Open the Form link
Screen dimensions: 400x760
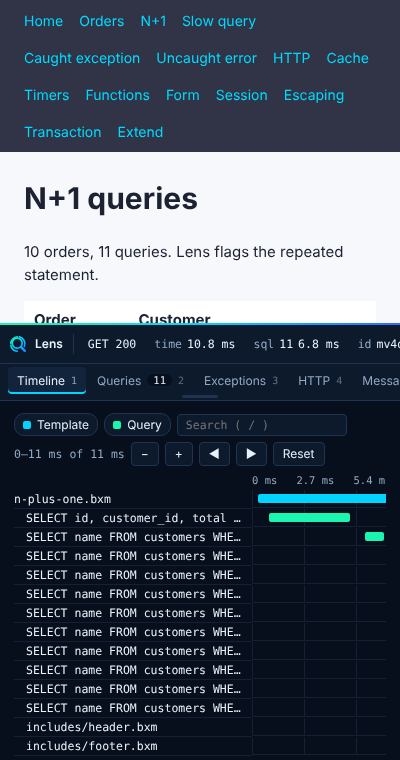click(183, 95)
